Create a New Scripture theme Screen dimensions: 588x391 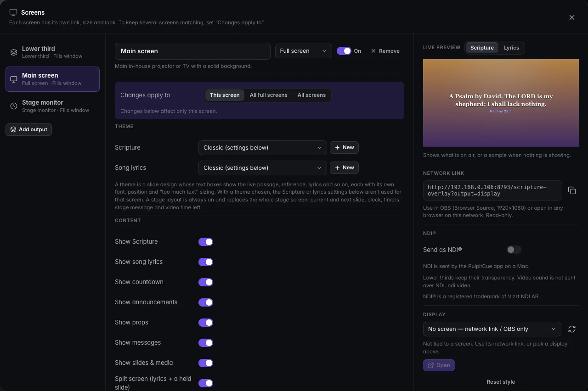click(344, 147)
